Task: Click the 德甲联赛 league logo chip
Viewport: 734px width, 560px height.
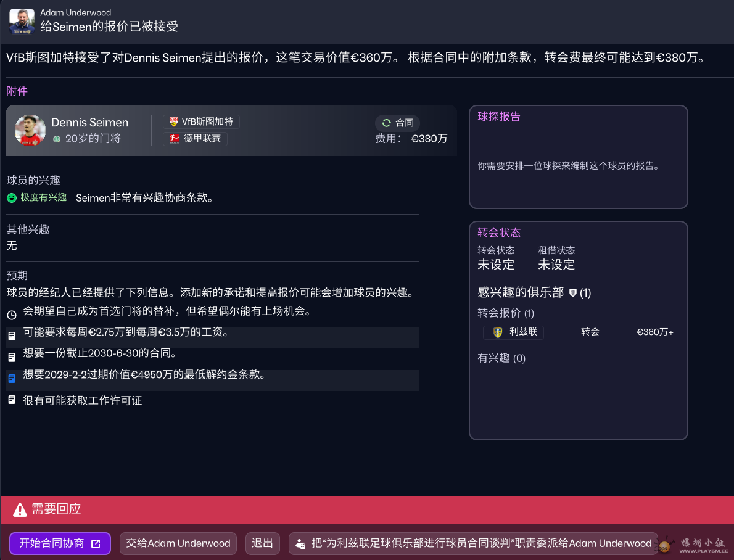Action: [195, 138]
